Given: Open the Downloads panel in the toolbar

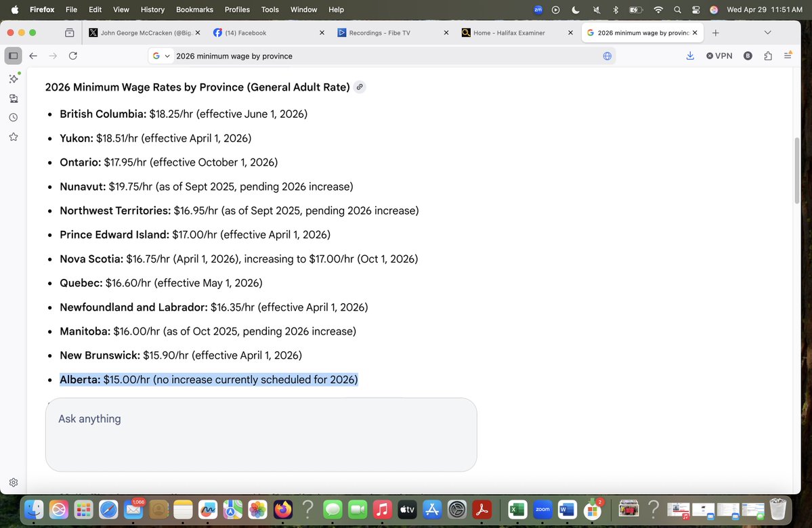Looking at the screenshot, I should [x=690, y=56].
